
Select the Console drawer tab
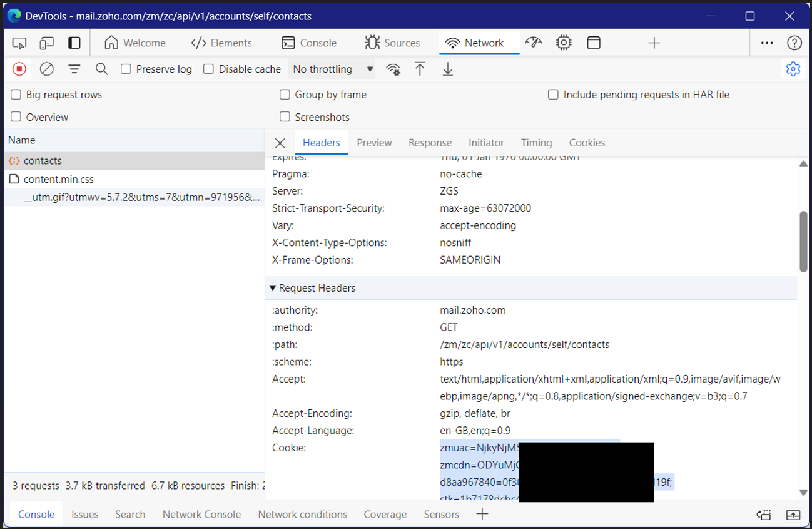point(36,515)
